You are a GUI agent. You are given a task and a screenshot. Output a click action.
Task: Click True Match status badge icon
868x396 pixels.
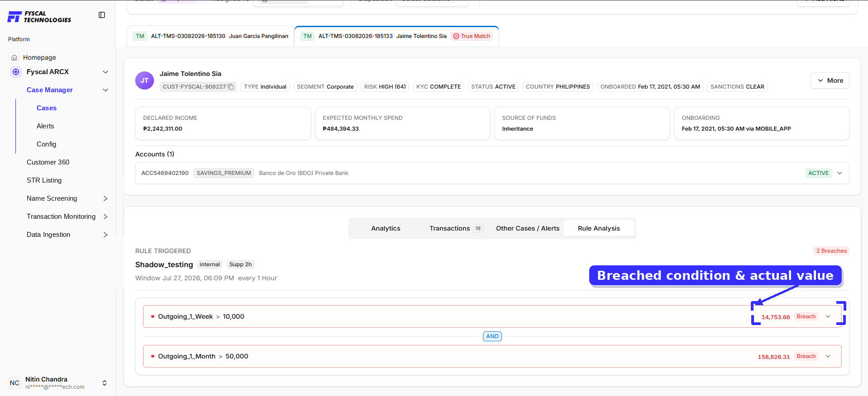point(456,36)
